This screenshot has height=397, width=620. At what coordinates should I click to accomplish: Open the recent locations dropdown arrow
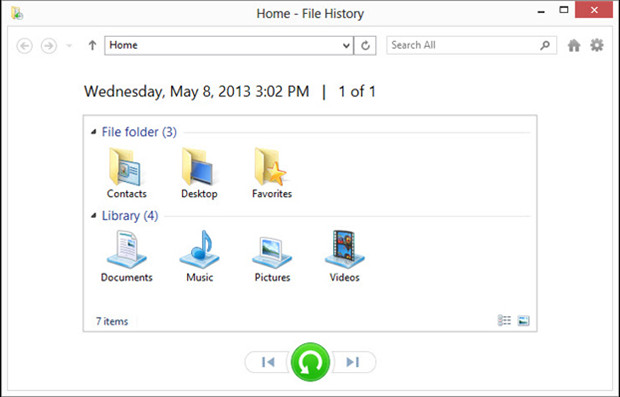69,46
